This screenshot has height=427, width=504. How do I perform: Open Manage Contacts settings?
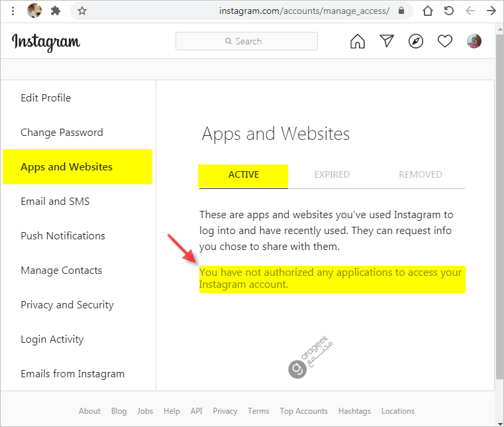(61, 271)
